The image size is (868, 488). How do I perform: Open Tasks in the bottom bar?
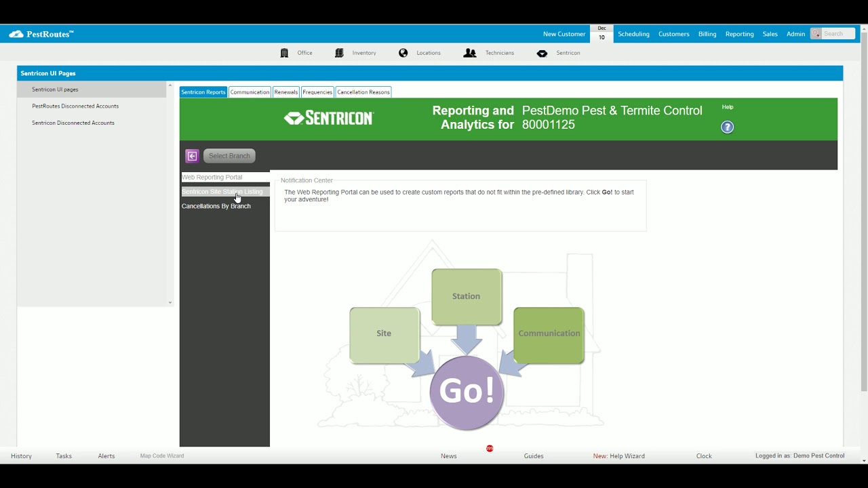click(x=64, y=456)
